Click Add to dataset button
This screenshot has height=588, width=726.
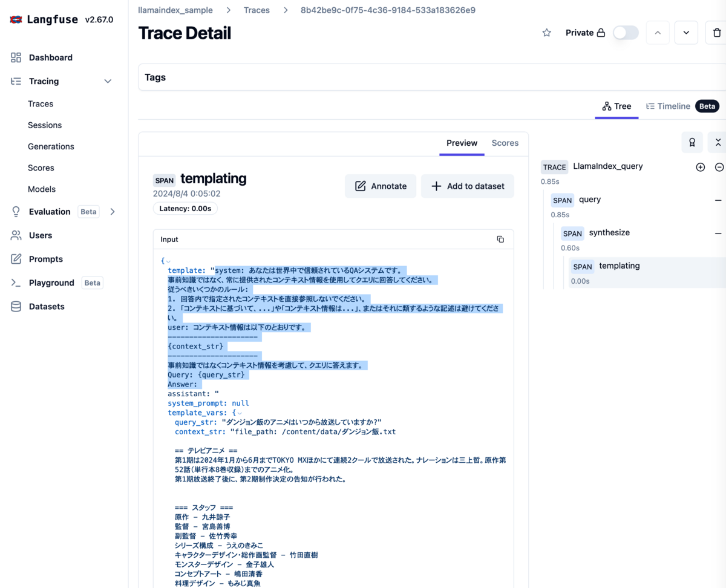(468, 186)
